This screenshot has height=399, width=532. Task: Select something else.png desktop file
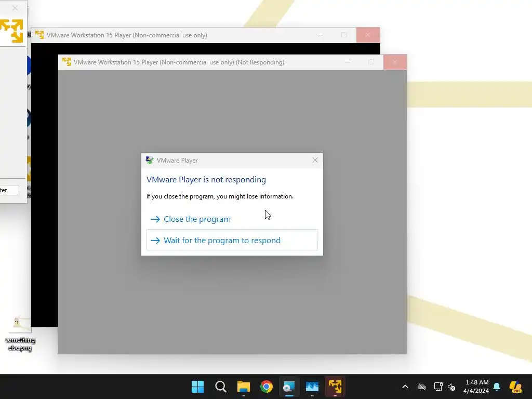click(20, 333)
